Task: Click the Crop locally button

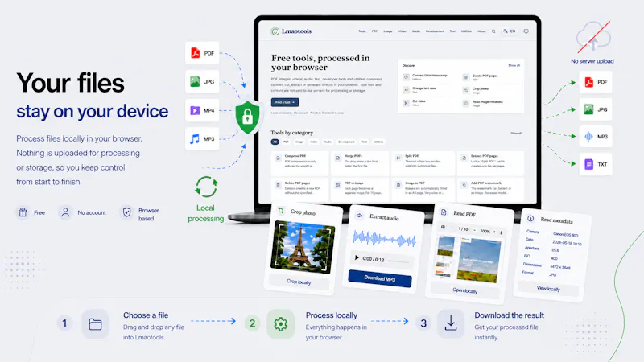Action: [x=299, y=282]
